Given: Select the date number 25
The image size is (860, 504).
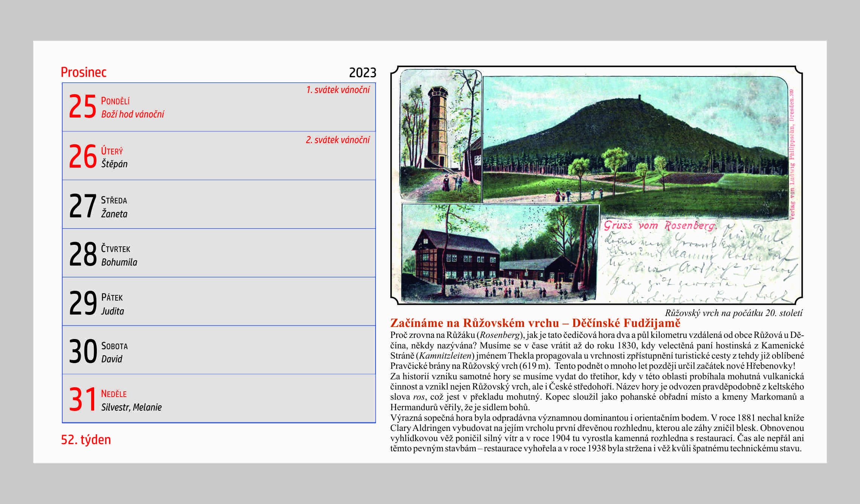Looking at the screenshot, I should (x=82, y=107).
